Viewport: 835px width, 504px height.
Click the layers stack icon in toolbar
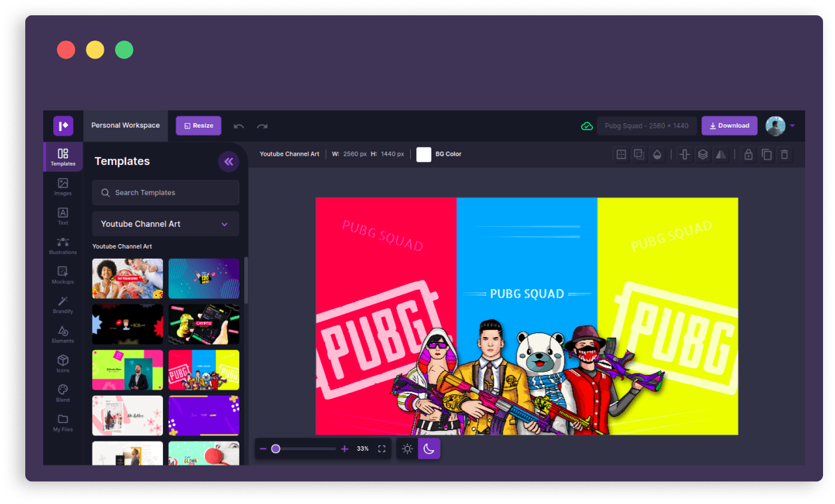click(703, 154)
